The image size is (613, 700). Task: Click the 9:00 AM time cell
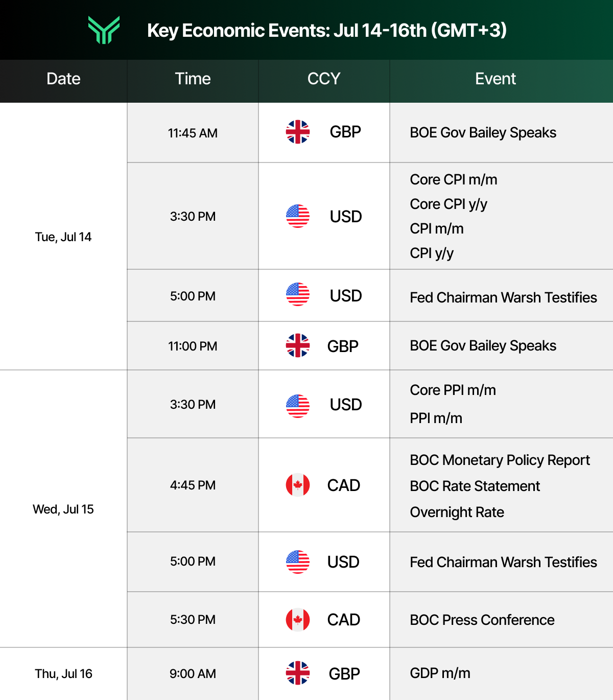point(193,674)
